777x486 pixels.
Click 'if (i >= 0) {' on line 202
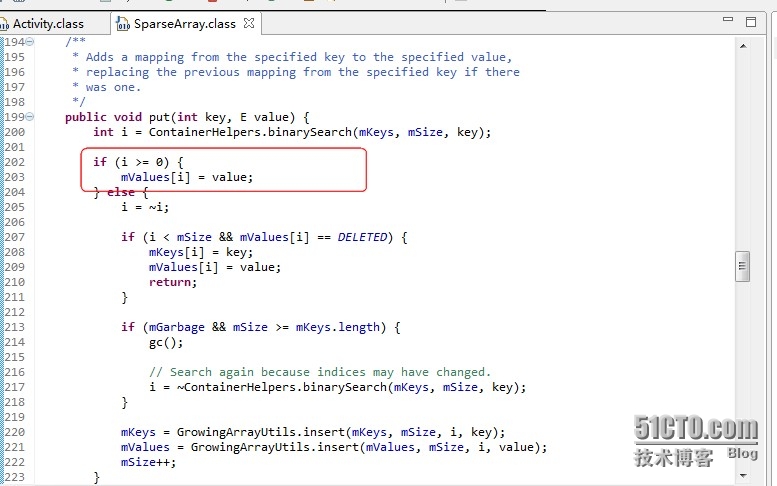(138, 162)
